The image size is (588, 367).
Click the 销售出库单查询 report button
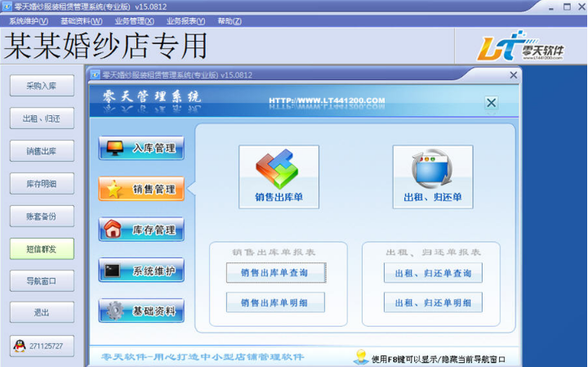click(276, 273)
